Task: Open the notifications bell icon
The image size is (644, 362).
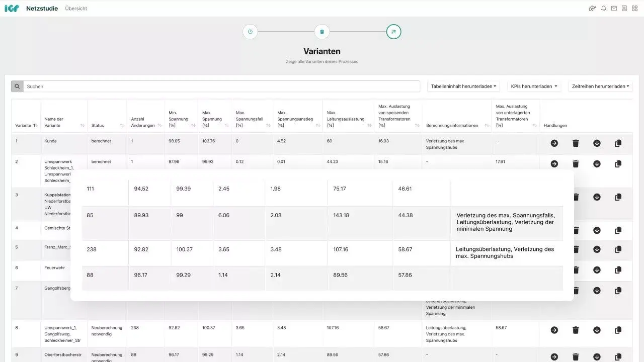Action: [604, 9]
